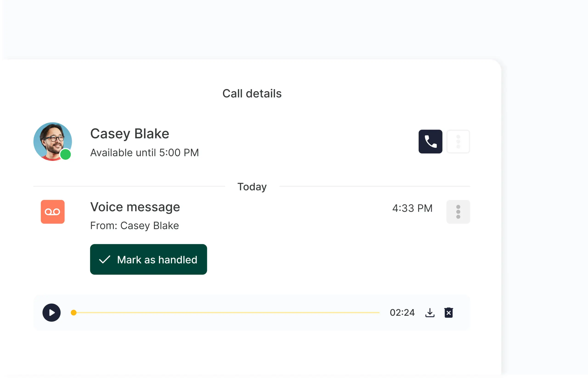The height and width of the screenshot is (380, 588).
Task: Click the "From: Casey Blake" sender line
Action: tap(135, 225)
